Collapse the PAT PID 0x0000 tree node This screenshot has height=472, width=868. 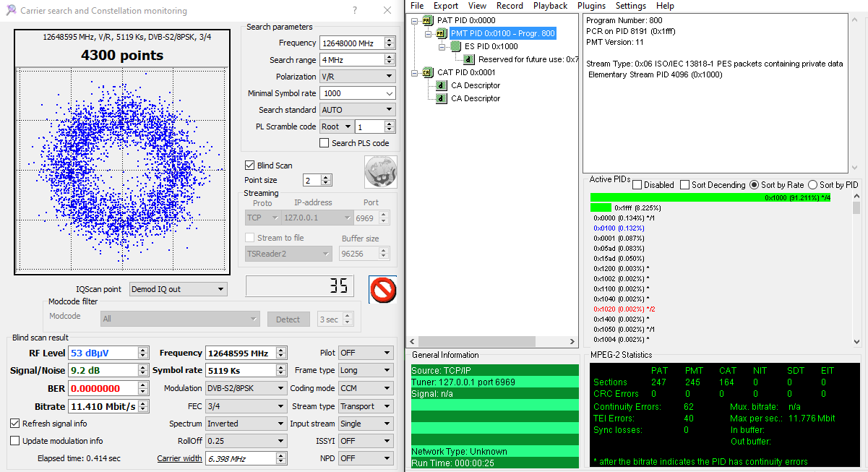[415, 21]
